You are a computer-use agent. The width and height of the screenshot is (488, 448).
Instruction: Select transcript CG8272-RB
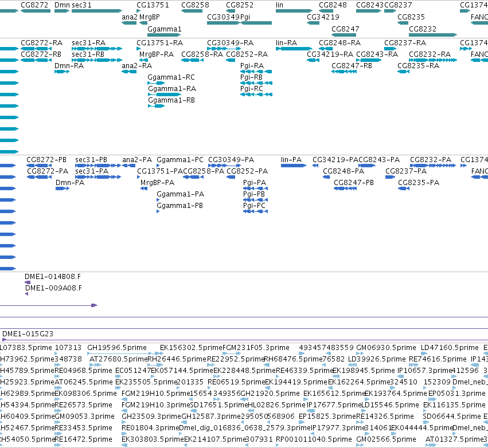point(36,60)
